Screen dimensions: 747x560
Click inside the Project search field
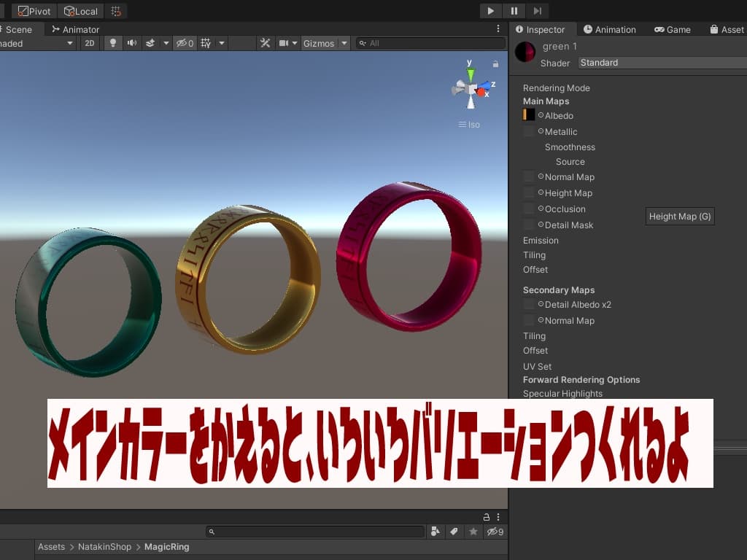coord(314,532)
